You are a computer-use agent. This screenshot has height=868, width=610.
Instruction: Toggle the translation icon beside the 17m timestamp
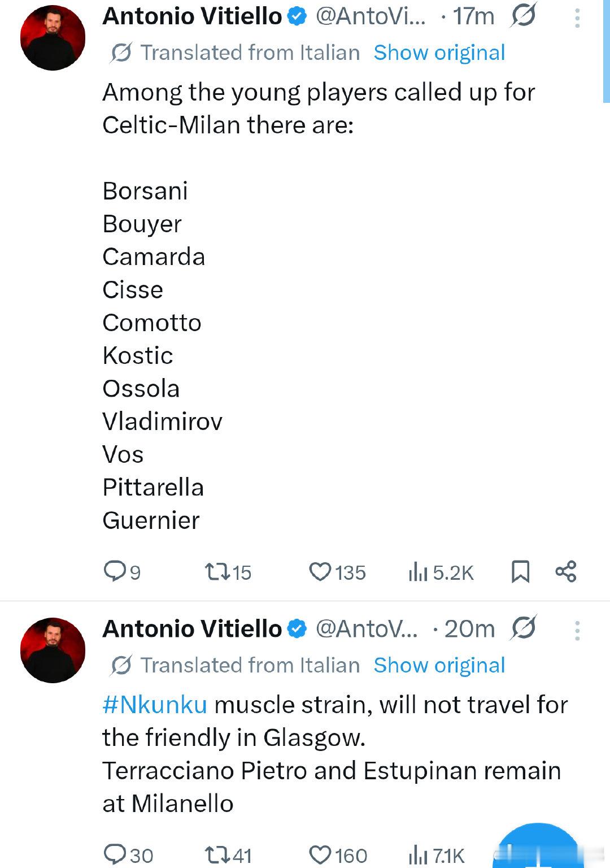(524, 15)
